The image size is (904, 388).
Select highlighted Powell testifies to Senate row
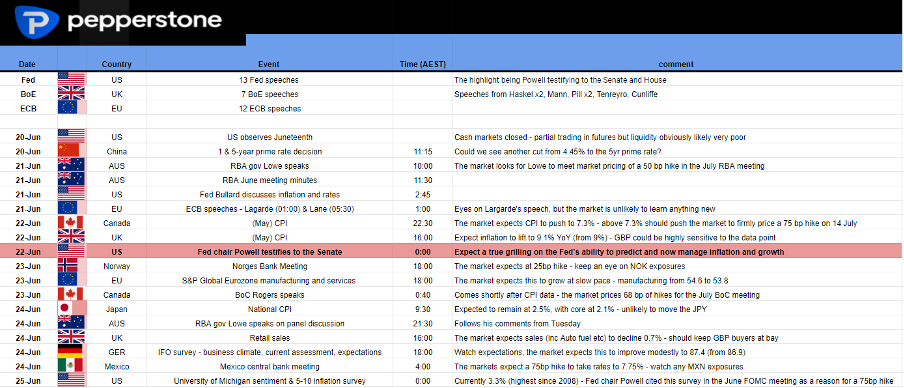tap(452, 251)
